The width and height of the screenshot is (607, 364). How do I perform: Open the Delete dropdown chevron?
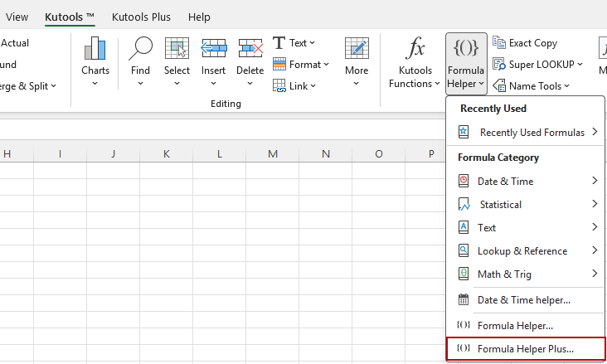coord(250,83)
